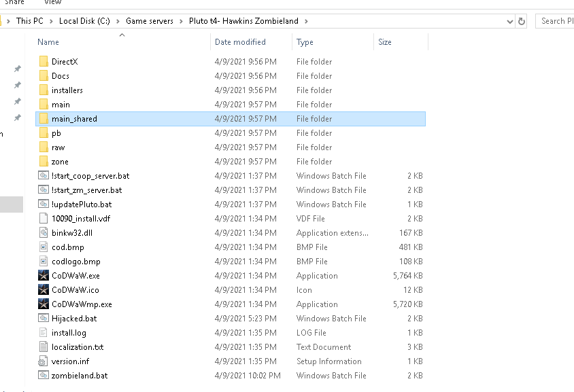This screenshot has width=574, height=392.
Task: Click the CoDWaW.exe application icon
Action: [x=44, y=276]
